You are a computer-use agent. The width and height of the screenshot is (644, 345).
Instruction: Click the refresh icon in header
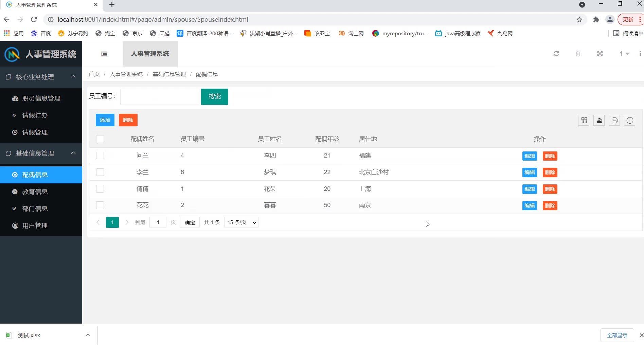[556, 54]
